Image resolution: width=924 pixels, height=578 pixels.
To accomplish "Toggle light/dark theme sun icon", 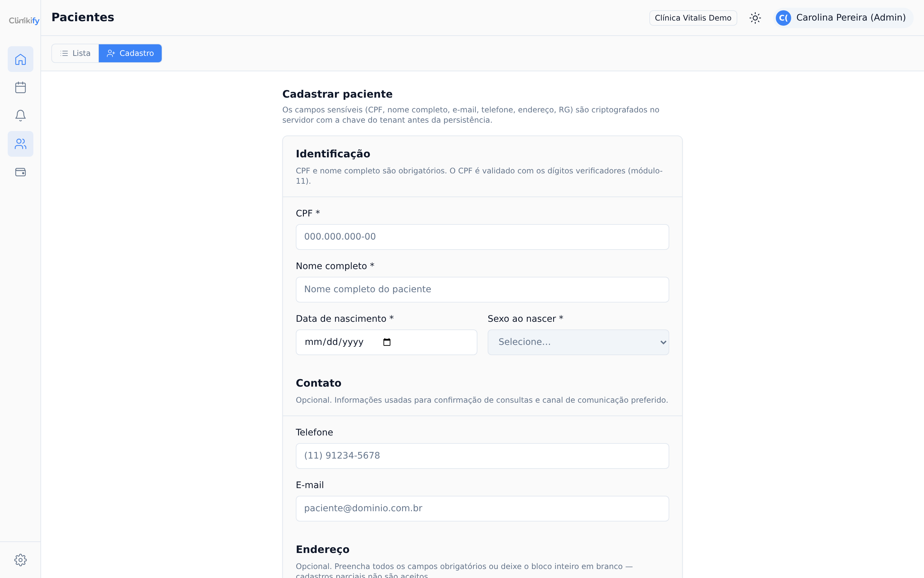I will pos(755,18).
